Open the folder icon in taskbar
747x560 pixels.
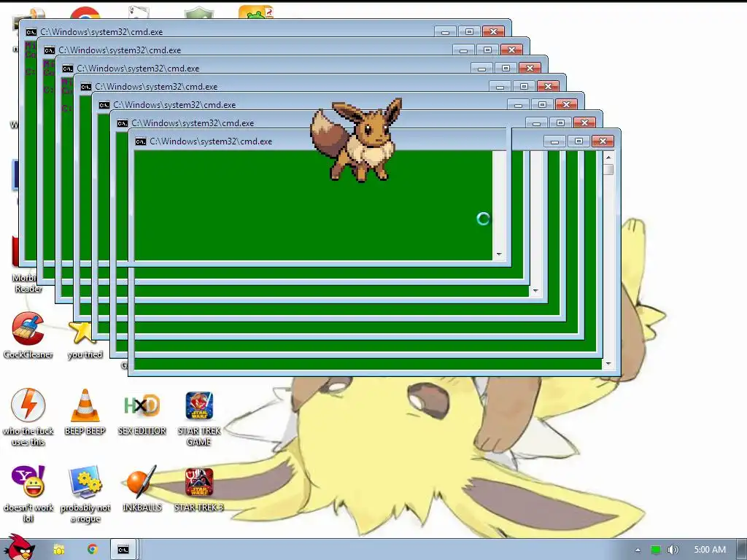(x=59, y=550)
